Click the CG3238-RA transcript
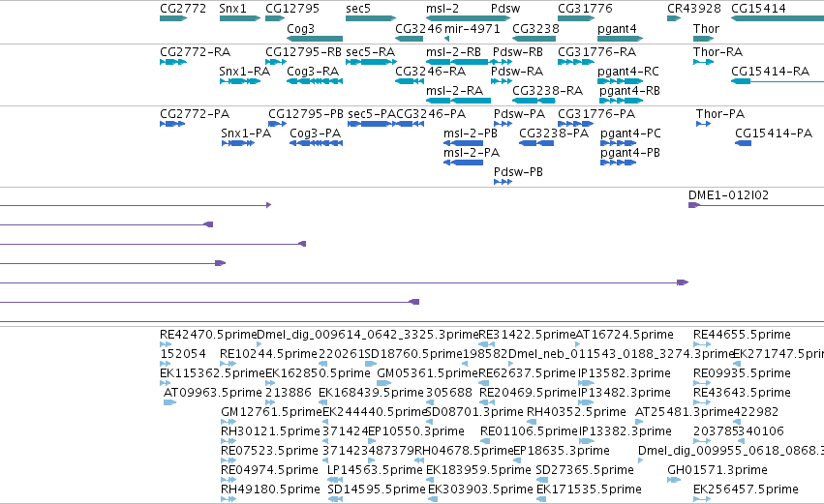Image resolution: width=824 pixels, height=504 pixels. [x=534, y=101]
